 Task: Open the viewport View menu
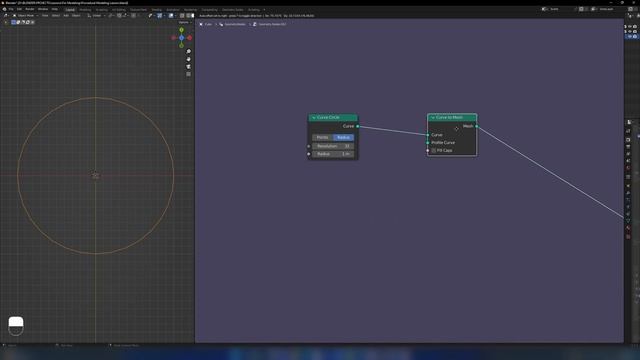click(45, 16)
